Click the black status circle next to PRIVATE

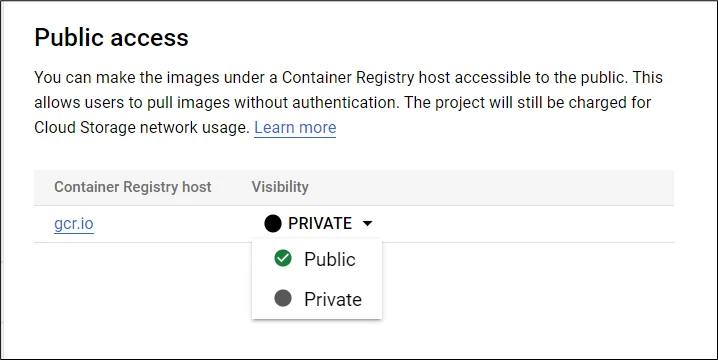(273, 224)
